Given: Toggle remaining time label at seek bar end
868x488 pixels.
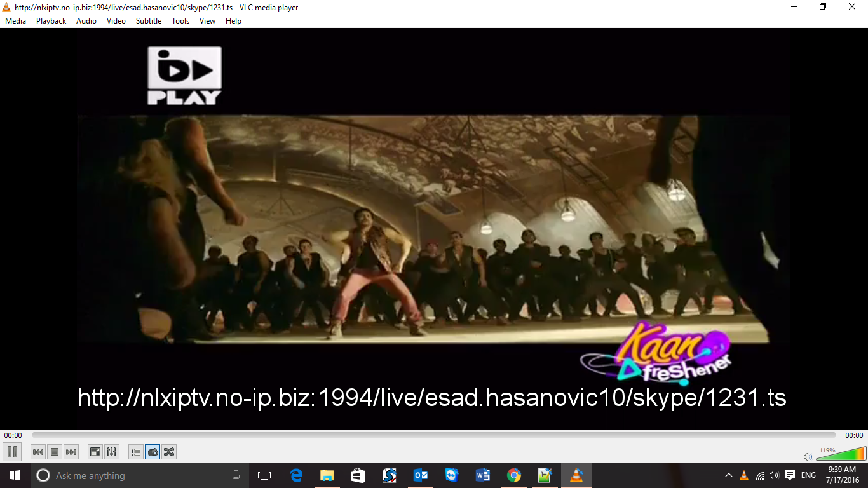Looking at the screenshot, I should (x=854, y=435).
